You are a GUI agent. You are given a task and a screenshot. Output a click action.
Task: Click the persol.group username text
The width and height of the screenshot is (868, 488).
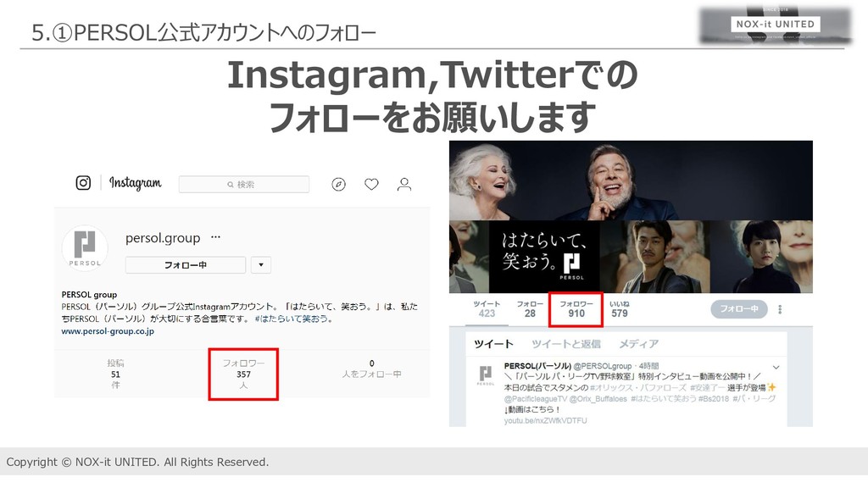coord(163,238)
